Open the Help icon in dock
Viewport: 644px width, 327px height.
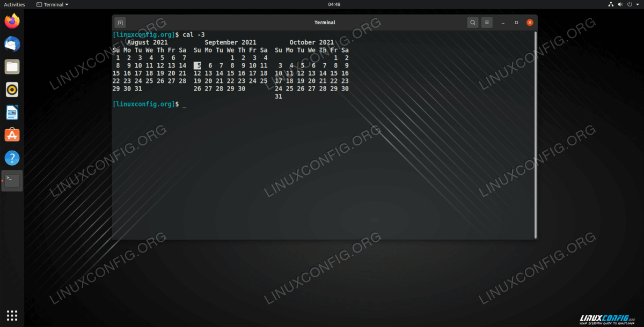(12, 158)
